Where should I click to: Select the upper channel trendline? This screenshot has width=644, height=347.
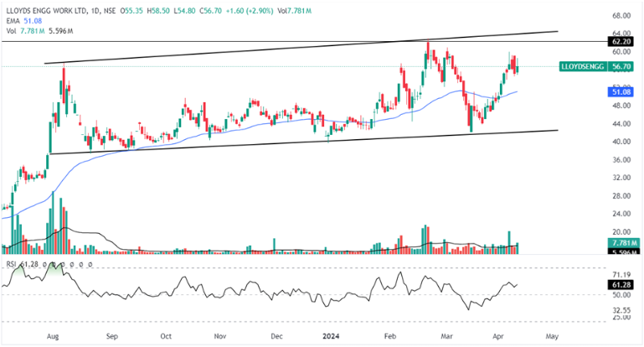coord(251,50)
